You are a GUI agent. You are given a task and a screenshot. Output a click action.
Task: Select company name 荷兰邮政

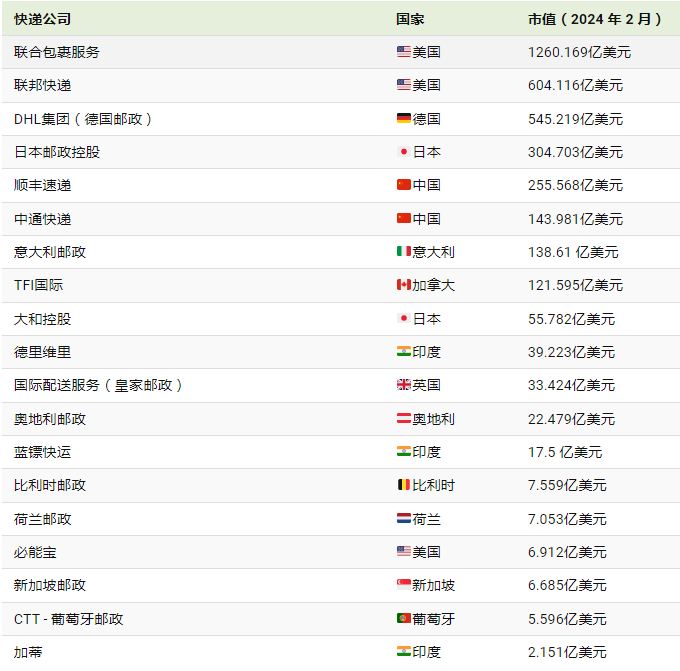pos(42,519)
